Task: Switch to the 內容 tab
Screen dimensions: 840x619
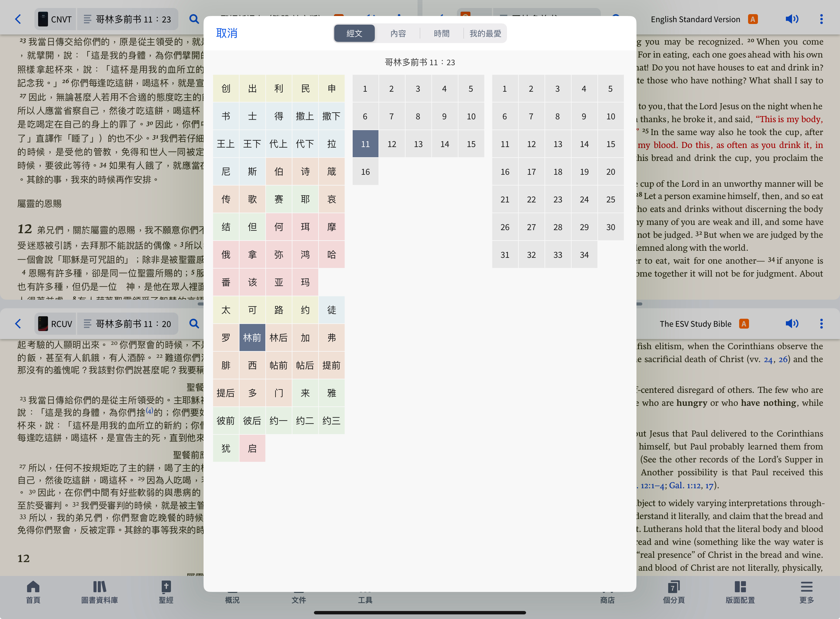Action: click(399, 33)
